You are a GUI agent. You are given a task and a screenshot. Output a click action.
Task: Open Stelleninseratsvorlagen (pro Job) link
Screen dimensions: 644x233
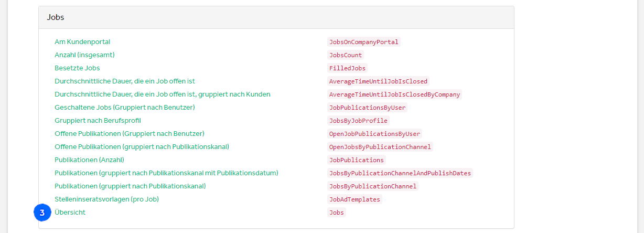106,199
